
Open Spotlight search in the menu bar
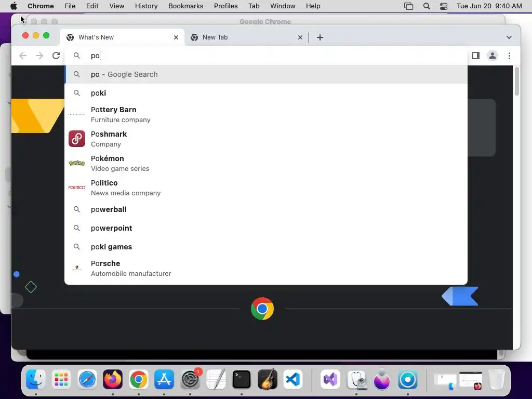[x=427, y=6]
